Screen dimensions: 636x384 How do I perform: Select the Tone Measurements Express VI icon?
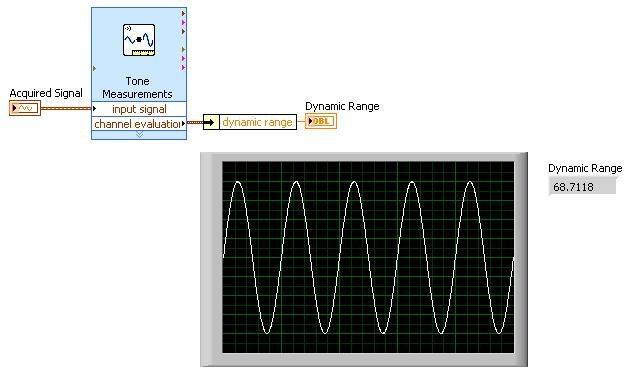pos(139,40)
